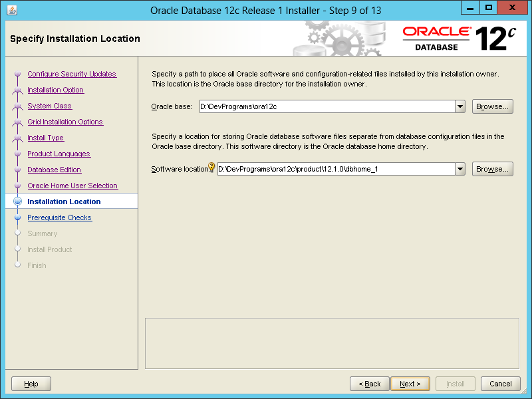Click the Installation Location step bullet
Viewport: 532px width, 399px height.
point(18,201)
